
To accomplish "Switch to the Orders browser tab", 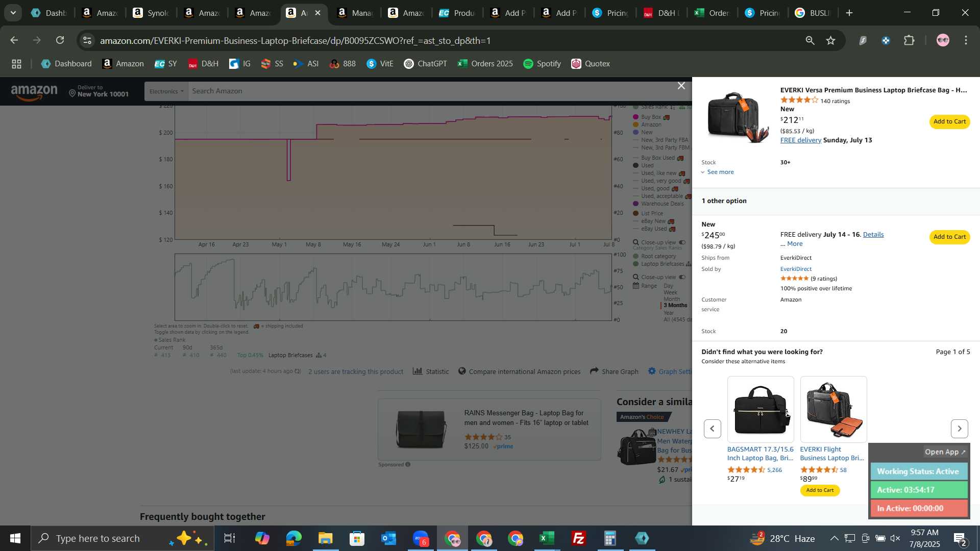I will (712, 13).
